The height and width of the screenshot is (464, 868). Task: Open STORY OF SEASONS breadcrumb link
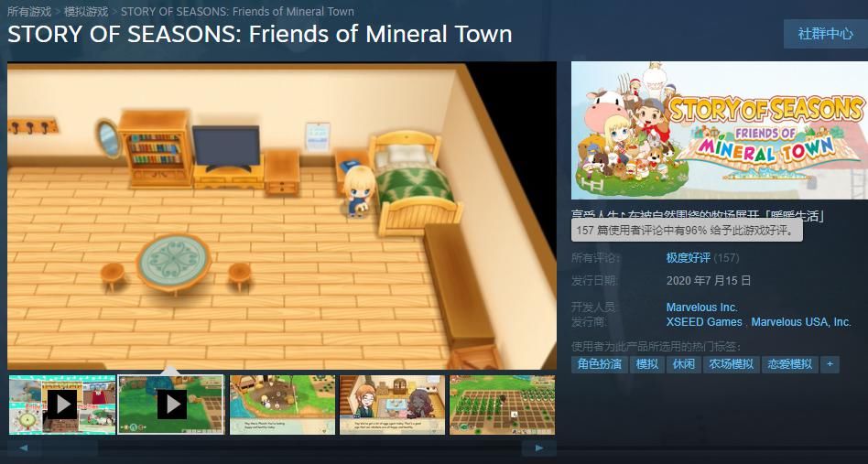(x=237, y=11)
